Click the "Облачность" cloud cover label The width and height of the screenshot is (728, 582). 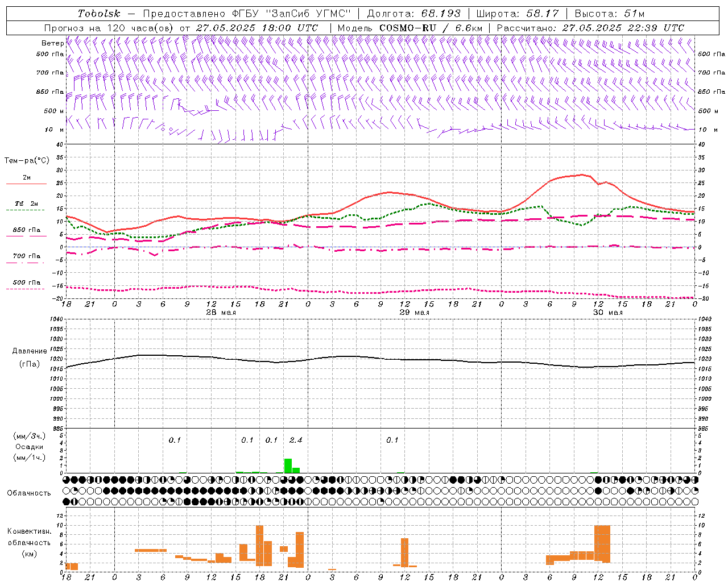[29, 493]
